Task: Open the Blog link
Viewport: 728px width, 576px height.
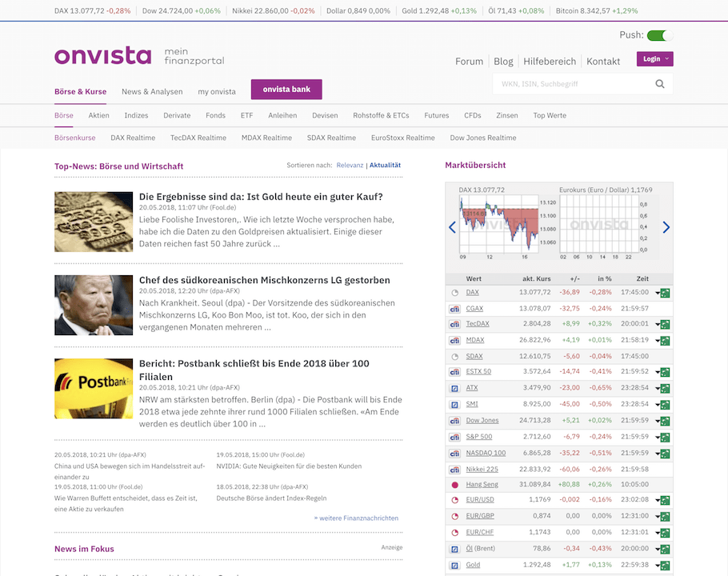Action: (x=503, y=62)
